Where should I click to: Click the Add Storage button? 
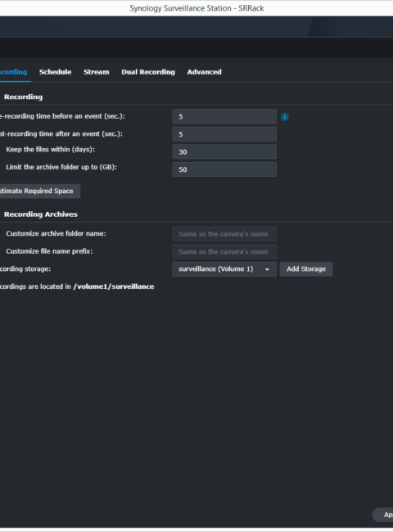tap(306, 269)
